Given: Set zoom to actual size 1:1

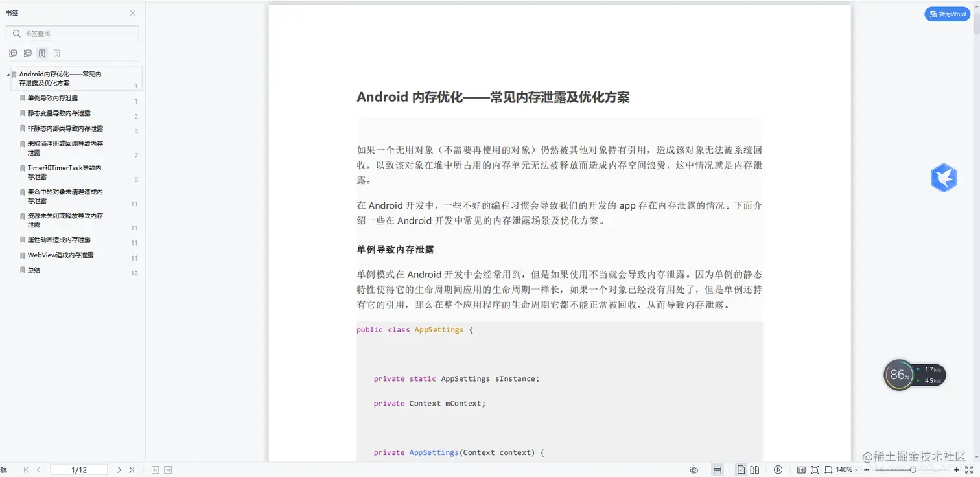Looking at the screenshot, I should tap(801, 470).
